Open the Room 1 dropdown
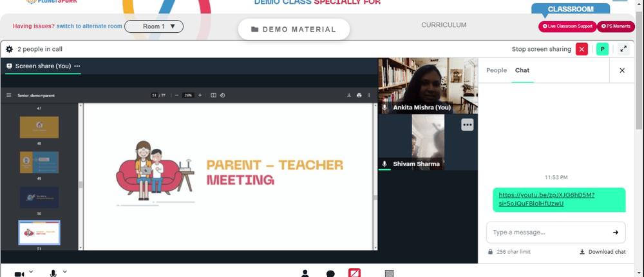Image resolution: width=644 pixels, height=277 pixels. (154, 26)
